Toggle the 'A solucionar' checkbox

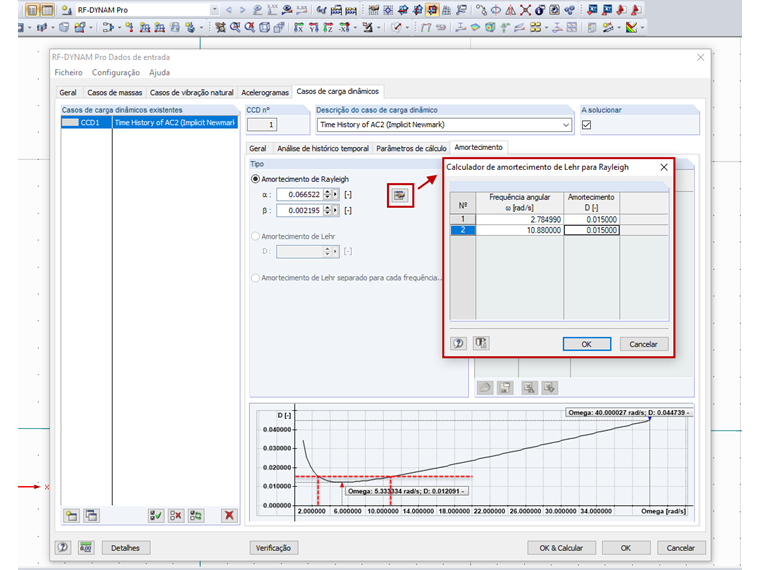pyautogui.click(x=586, y=125)
